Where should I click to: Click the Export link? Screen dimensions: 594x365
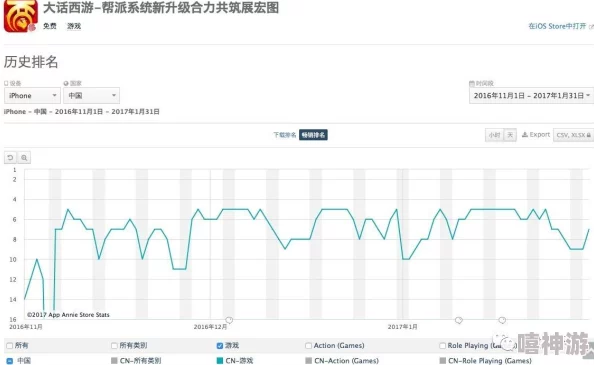536,134
